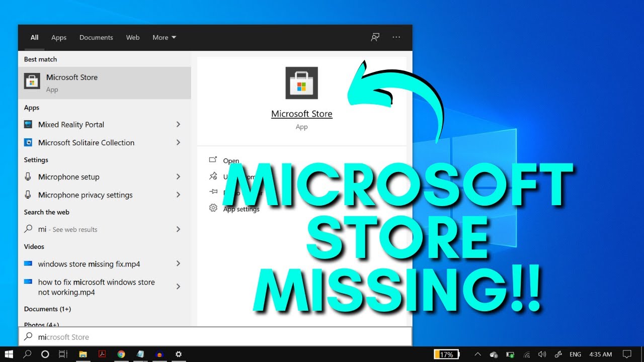The width and height of the screenshot is (644, 362).
Task: Open the notification Action Center icon
Action: pos(627,354)
